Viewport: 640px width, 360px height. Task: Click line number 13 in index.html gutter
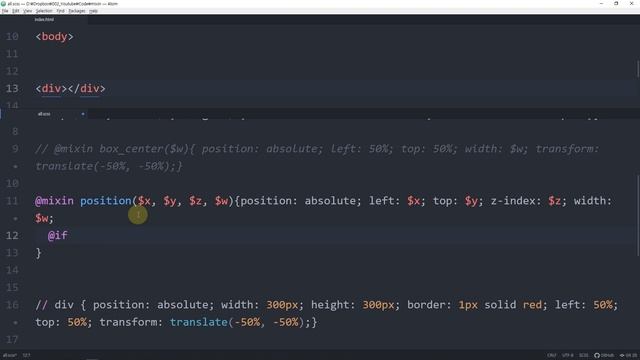tap(12, 89)
